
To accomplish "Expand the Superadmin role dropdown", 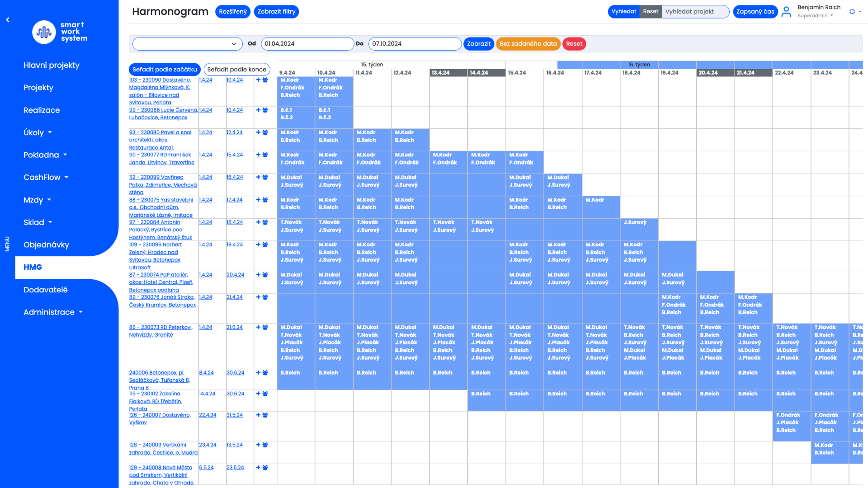I will [x=816, y=16].
